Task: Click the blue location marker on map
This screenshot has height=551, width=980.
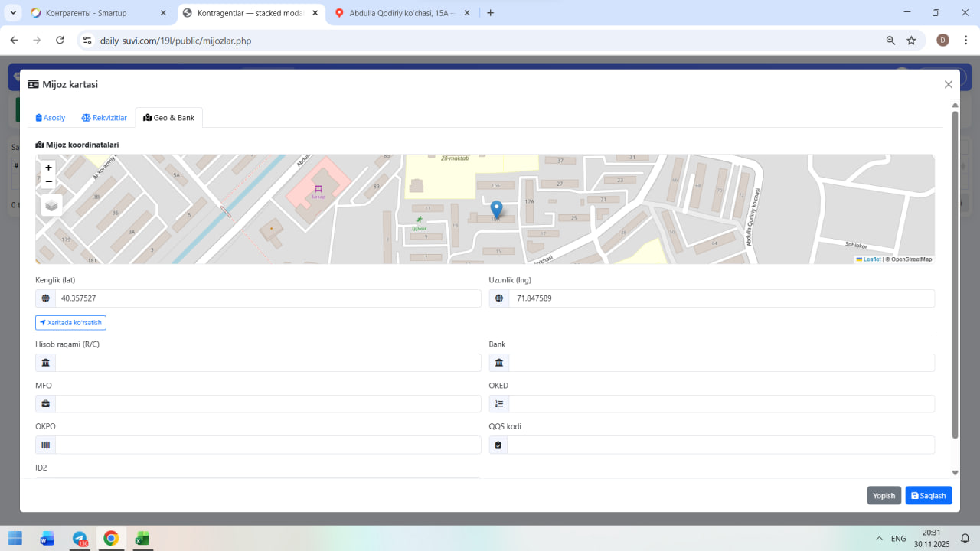Action: (496, 210)
